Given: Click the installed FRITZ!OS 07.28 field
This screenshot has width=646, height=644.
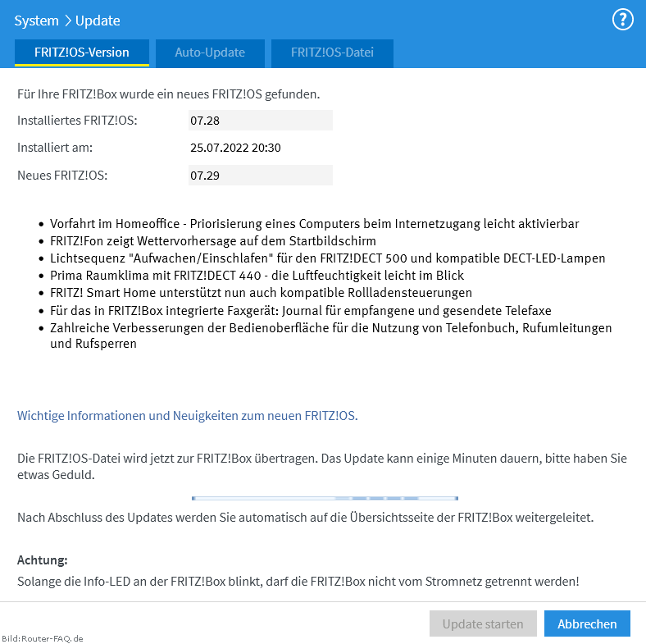Looking at the screenshot, I should pyautogui.click(x=261, y=121).
